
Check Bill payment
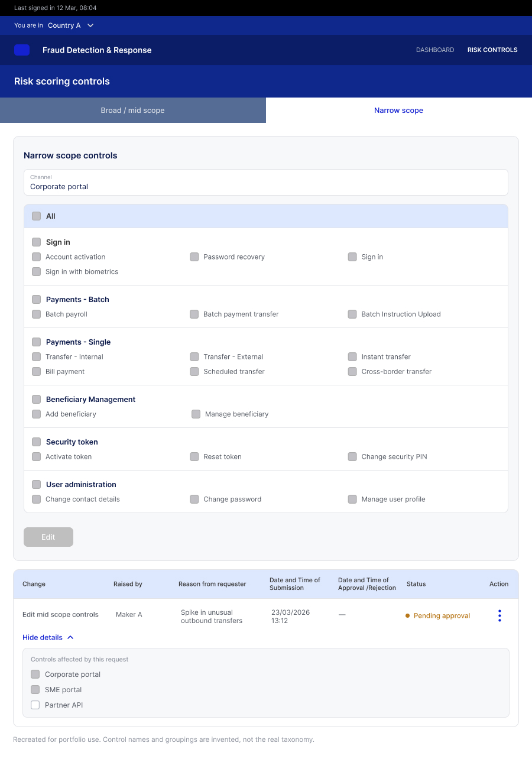pos(37,372)
